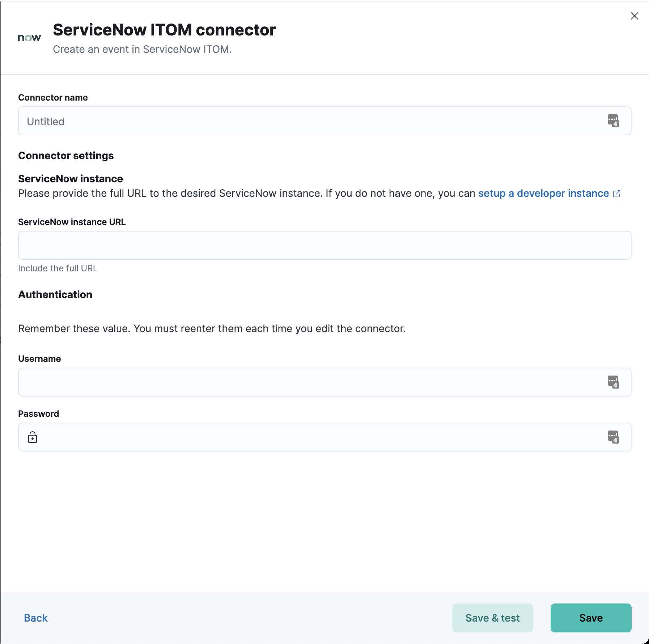The image size is (649, 644).
Task: Click the password autofill icon in Connector name field
Action: tap(614, 121)
